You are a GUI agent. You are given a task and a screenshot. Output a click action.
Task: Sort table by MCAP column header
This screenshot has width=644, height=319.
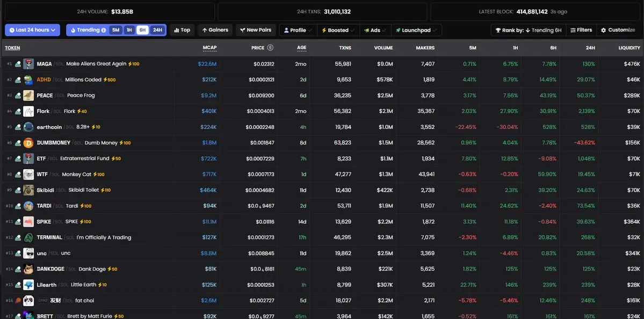pos(209,48)
